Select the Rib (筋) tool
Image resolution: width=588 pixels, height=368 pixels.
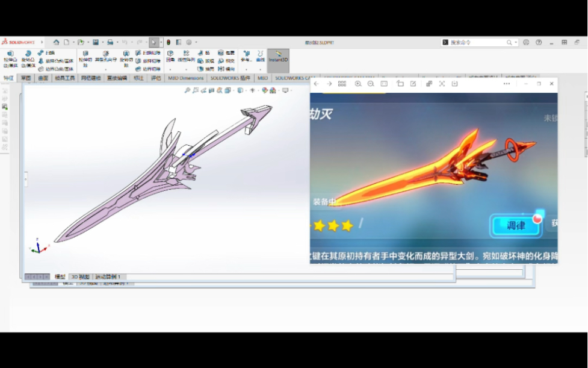204,53
